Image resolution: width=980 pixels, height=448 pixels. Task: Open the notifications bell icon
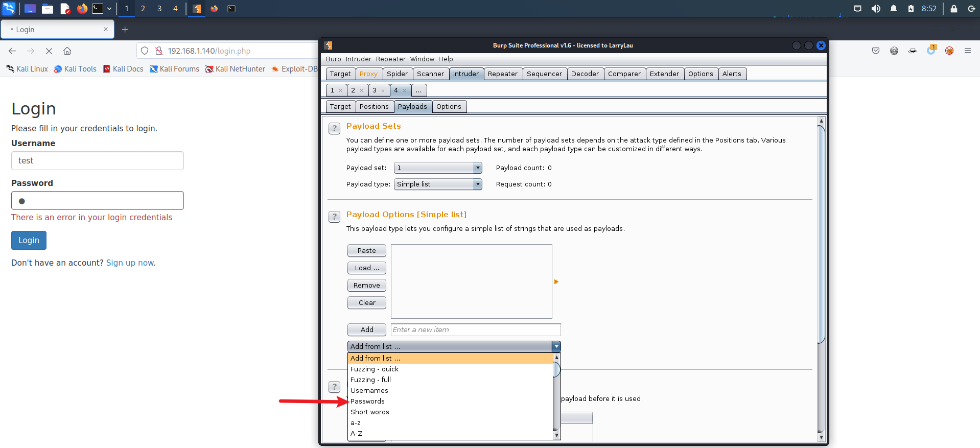click(893, 9)
